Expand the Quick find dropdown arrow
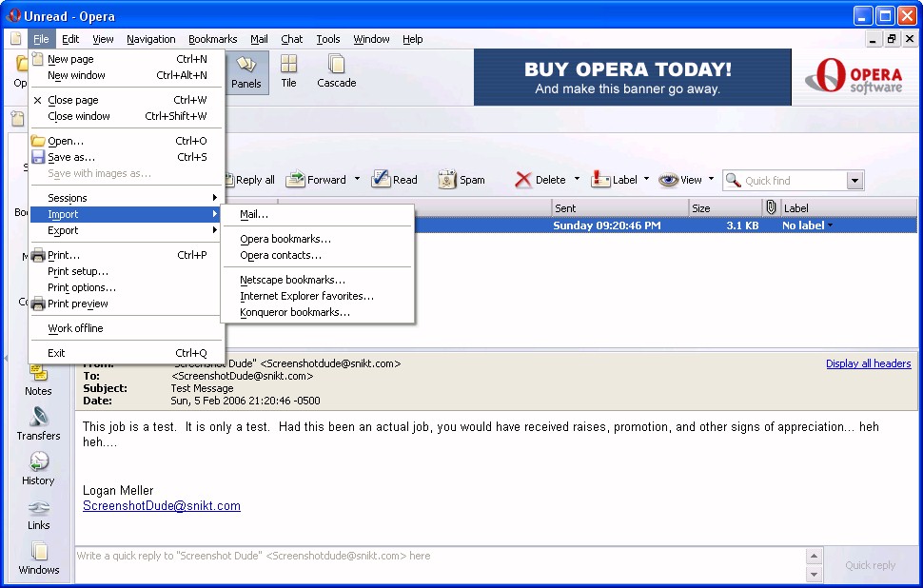923x588 pixels. [854, 181]
